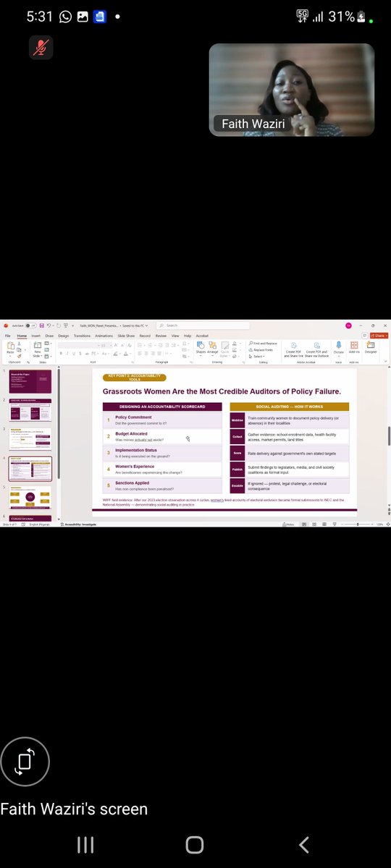Open the Transitions ribbon tab
The width and height of the screenshot is (391, 868).
click(82, 336)
